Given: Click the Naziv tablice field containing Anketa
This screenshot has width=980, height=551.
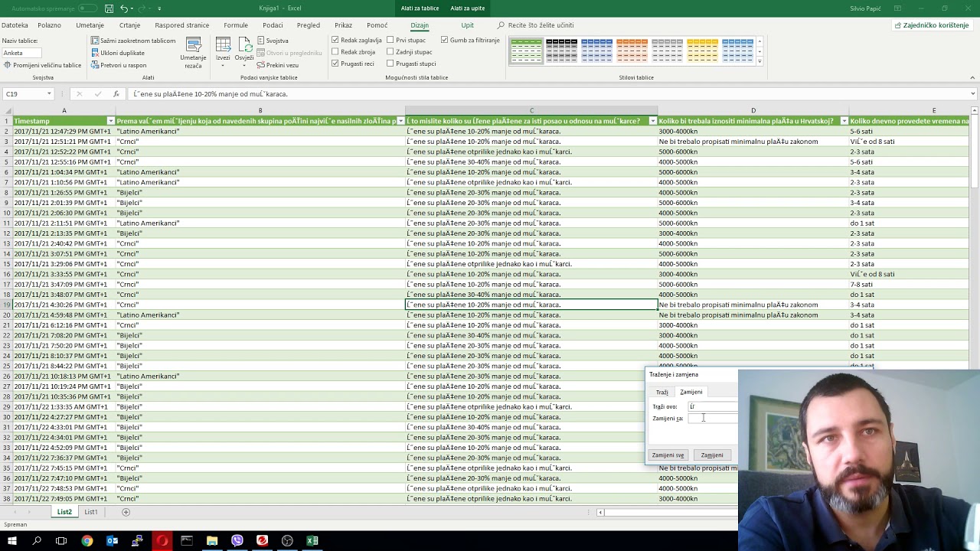Looking at the screenshot, I should [22, 53].
